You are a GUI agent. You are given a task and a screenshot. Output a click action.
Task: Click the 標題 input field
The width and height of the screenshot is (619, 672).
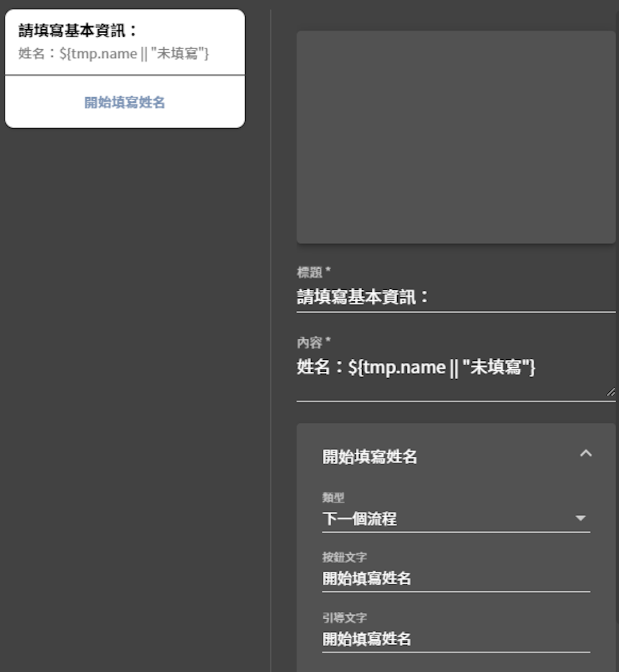click(456, 297)
